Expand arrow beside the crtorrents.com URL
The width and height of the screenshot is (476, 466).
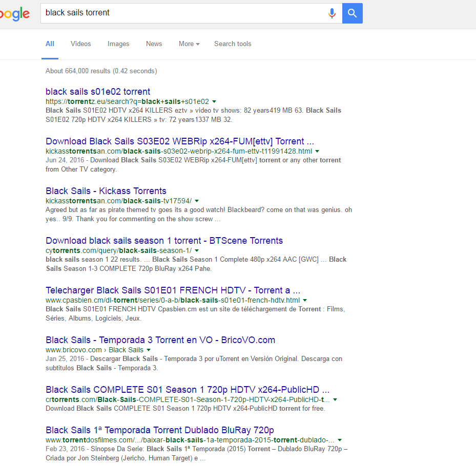335,399
